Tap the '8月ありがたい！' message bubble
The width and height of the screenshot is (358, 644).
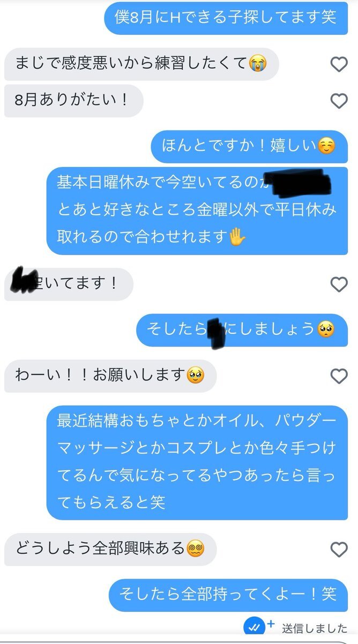click(x=74, y=101)
